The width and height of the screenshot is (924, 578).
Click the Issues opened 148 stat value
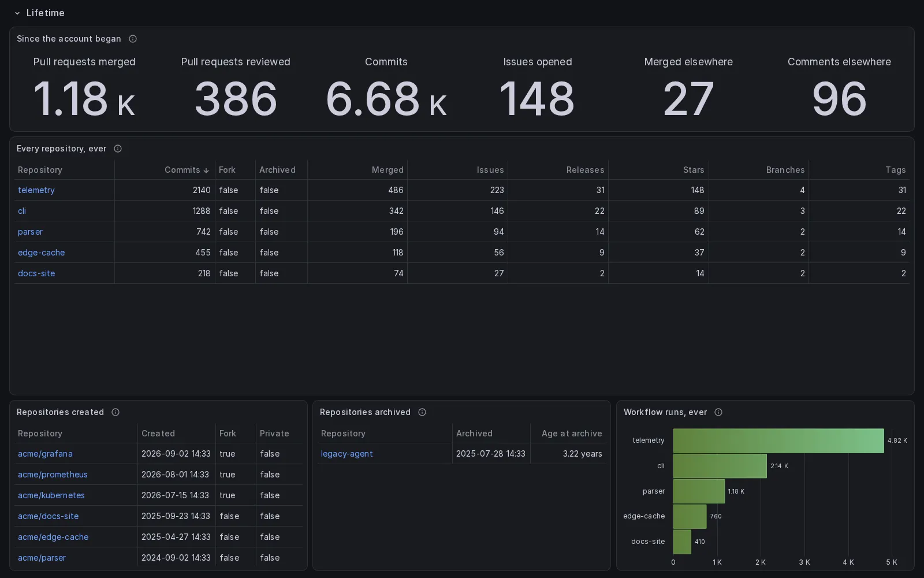click(x=537, y=98)
